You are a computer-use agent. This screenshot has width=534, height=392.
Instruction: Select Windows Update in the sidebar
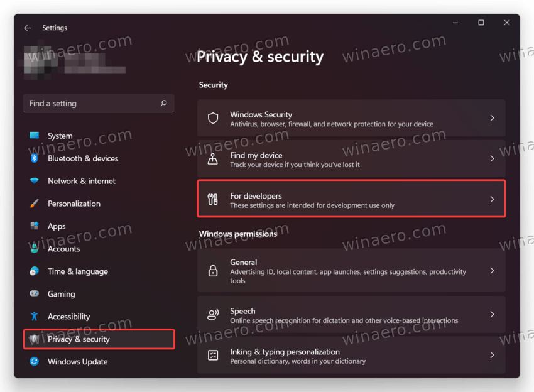tap(77, 362)
